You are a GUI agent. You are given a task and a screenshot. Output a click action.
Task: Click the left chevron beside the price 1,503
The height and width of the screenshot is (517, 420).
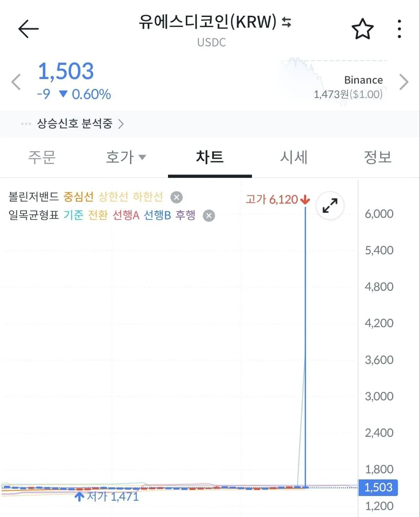pos(15,82)
